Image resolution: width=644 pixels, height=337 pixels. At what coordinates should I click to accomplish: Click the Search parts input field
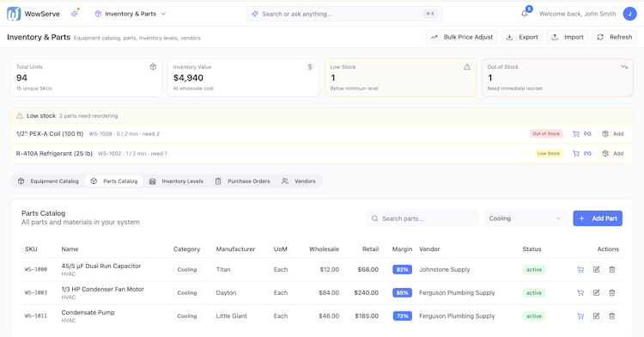(422, 218)
